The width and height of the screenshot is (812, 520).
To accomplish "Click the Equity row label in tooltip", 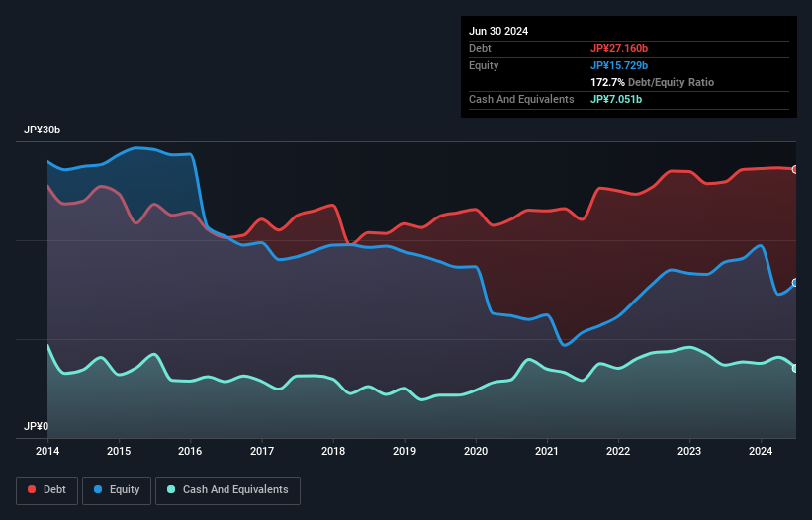I will click(484, 65).
